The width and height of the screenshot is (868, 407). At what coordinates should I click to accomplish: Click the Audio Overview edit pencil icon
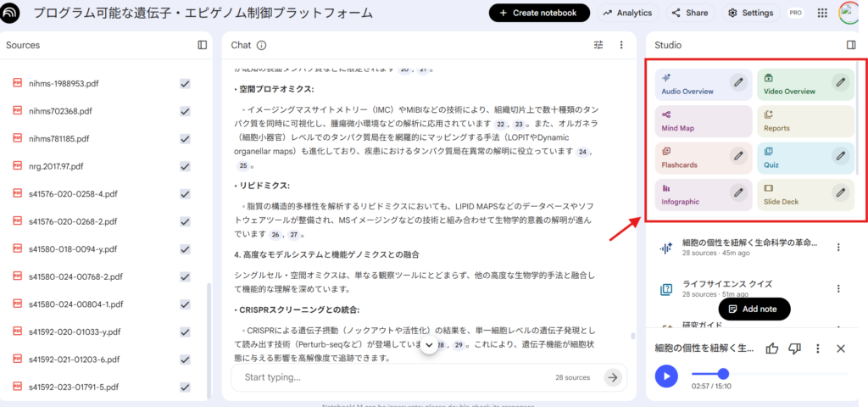(738, 82)
